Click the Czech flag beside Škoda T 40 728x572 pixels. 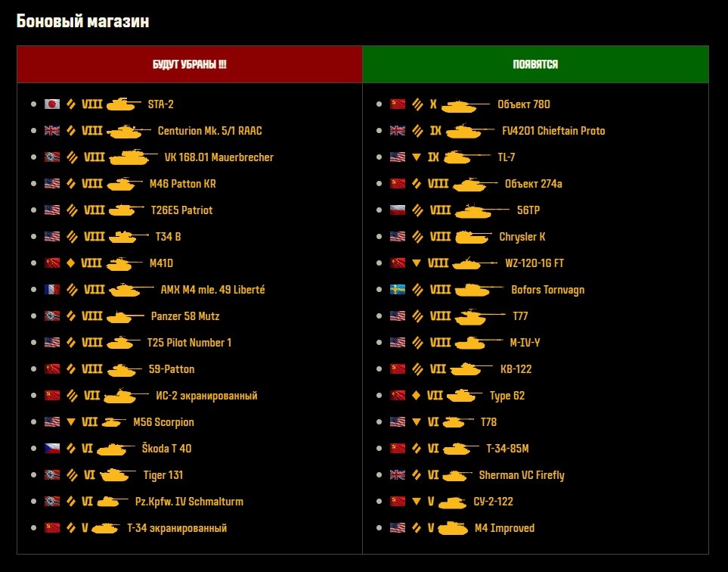click(52, 449)
